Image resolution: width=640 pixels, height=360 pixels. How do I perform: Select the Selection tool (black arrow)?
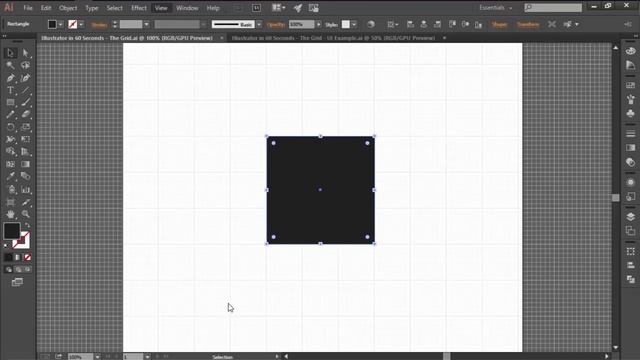pyautogui.click(x=10, y=53)
